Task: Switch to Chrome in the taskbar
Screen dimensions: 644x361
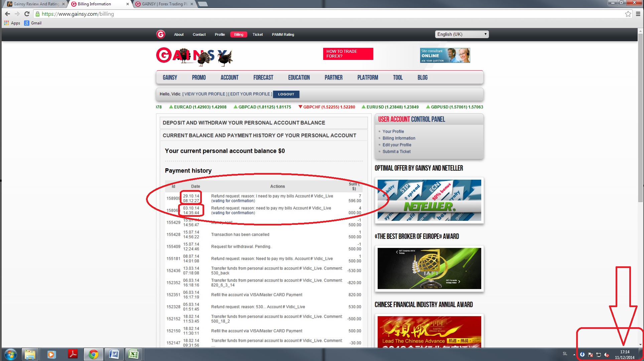Action: [93, 354]
